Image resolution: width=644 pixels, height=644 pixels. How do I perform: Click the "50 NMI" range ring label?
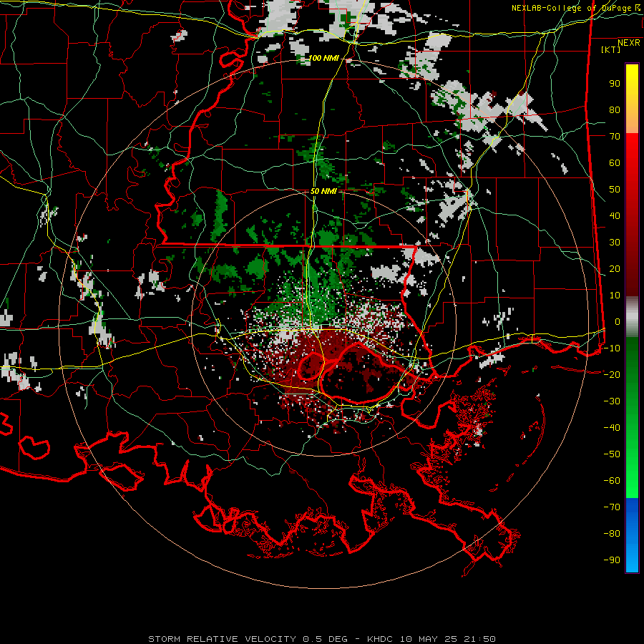click(x=323, y=191)
